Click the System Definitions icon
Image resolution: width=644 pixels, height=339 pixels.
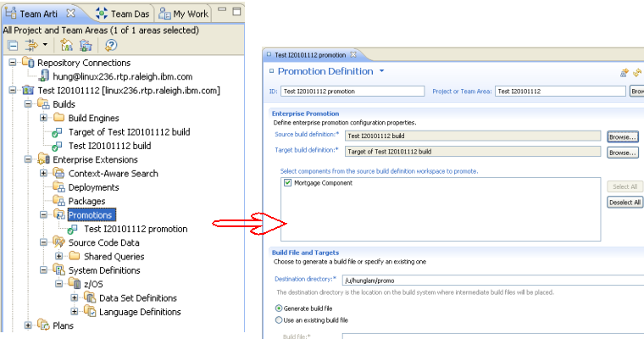59,270
